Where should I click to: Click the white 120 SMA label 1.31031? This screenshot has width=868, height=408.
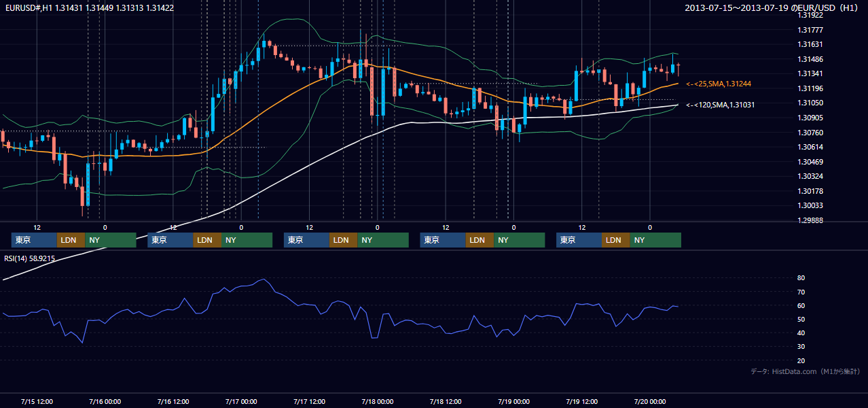[721, 105]
